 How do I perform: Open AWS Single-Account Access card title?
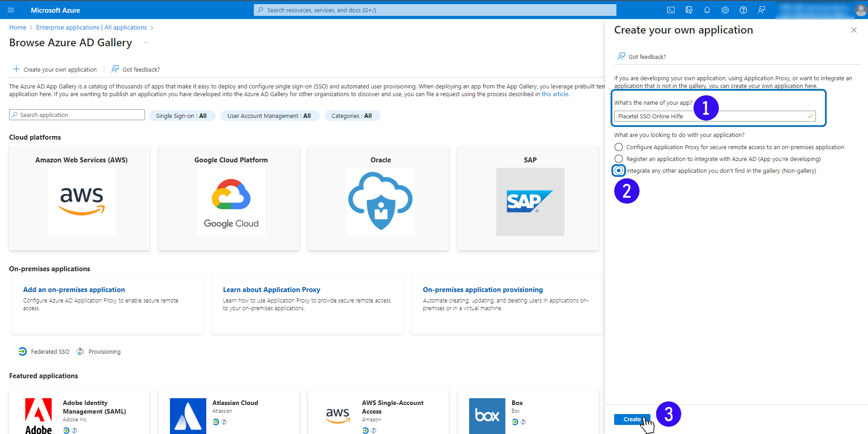393,407
